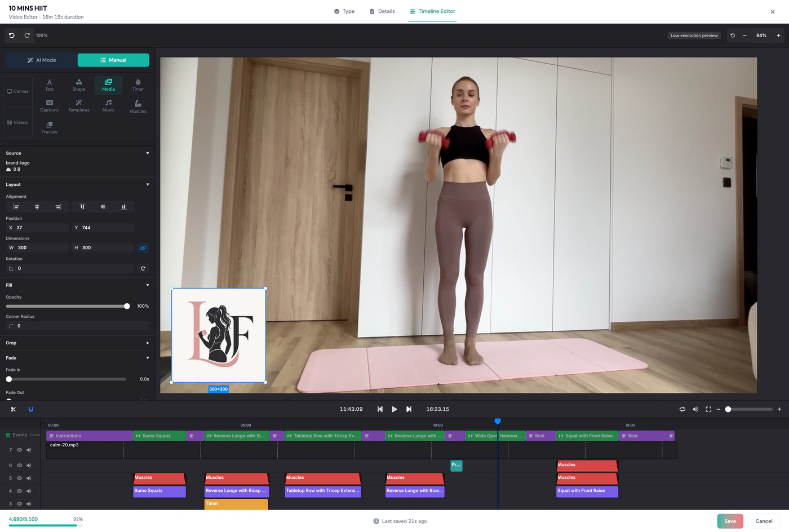Open the Captions tool
The height and width of the screenshot is (532, 789).
(x=50, y=106)
